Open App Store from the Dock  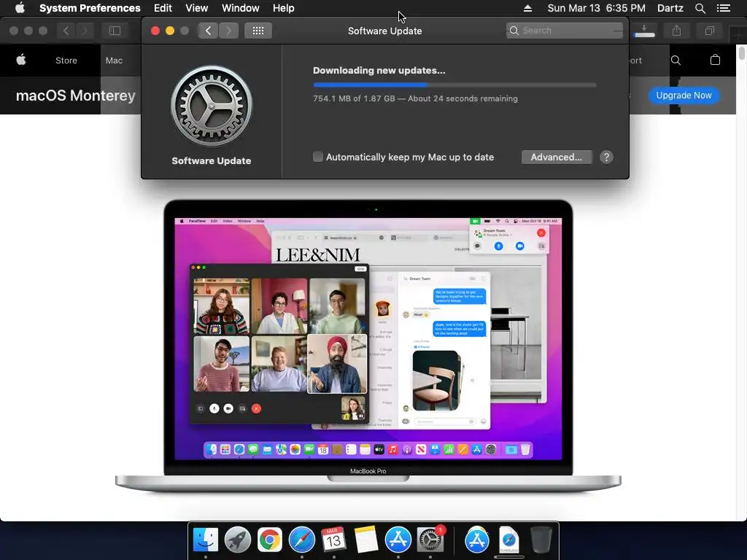[x=398, y=540]
